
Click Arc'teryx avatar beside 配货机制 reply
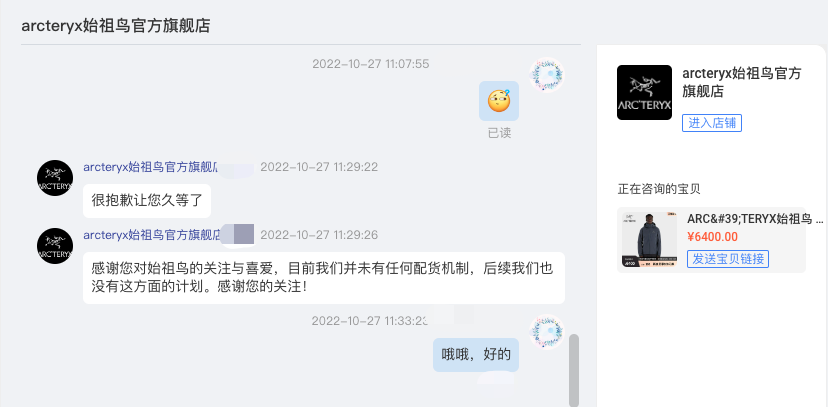[55, 246]
